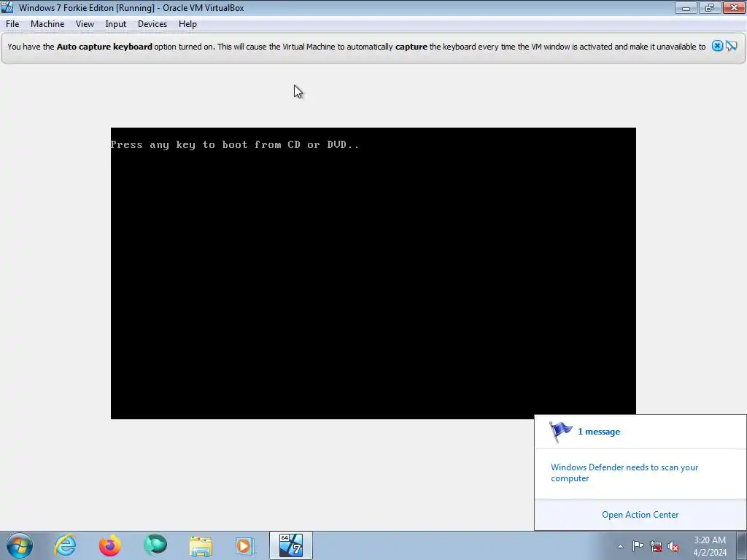The image size is (747, 560).
Task: Click the network status tray icon
Action: (x=656, y=547)
